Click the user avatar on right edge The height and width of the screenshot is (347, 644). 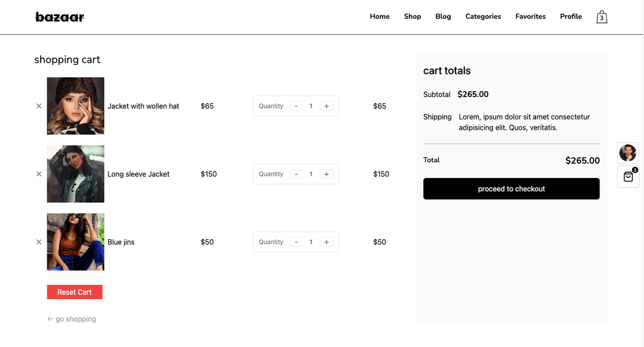pyautogui.click(x=628, y=153)
